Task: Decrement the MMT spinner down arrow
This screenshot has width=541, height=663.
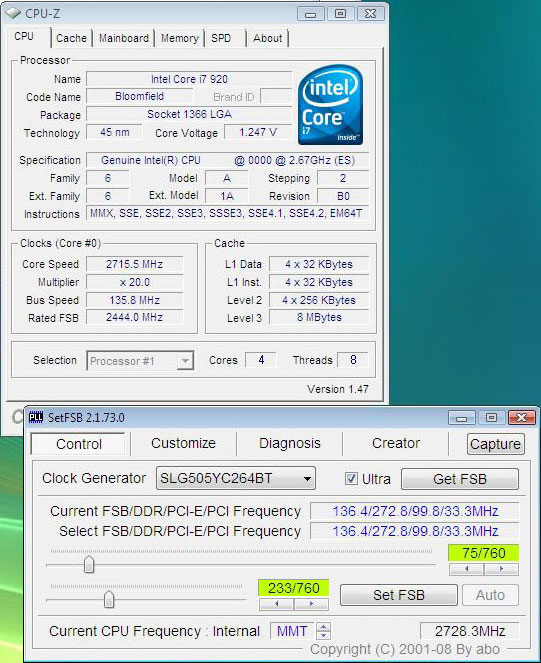Action: tap(324, 635)
